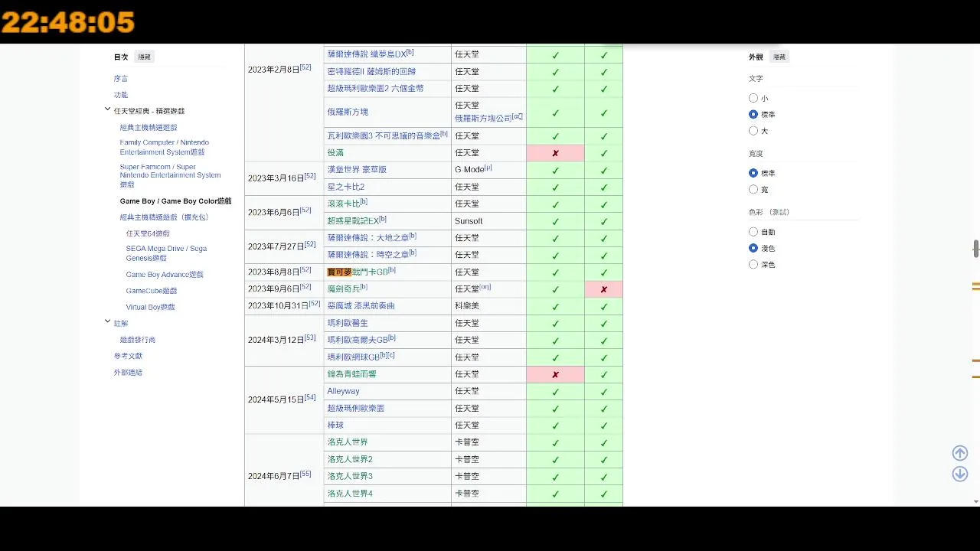Viewport: 980px width, 551px height.
Task: Open 瑪利歐網球GB game link
Action: pos(353,357)
